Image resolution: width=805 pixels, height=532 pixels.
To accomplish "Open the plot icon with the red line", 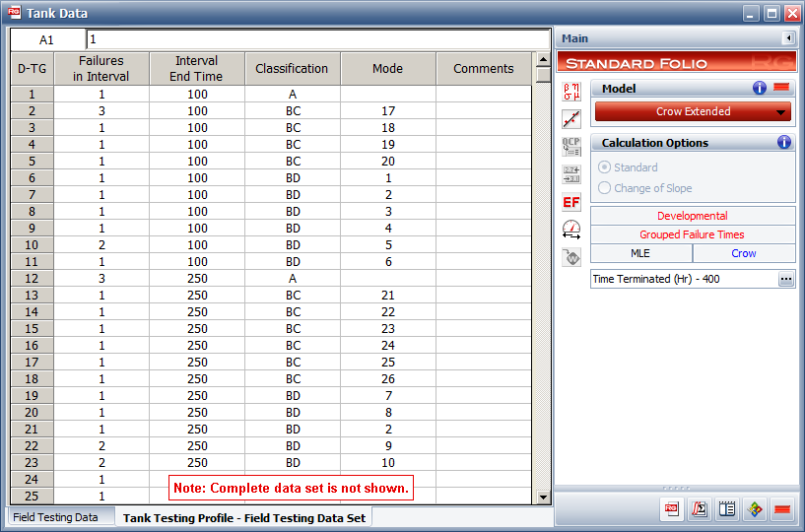I will pos(571,119).
